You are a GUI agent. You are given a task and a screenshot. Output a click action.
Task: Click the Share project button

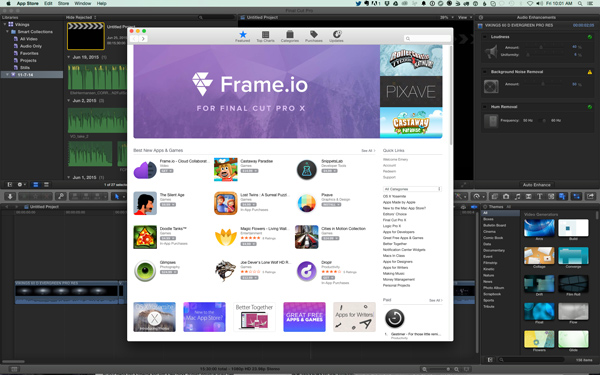[590, 196]
